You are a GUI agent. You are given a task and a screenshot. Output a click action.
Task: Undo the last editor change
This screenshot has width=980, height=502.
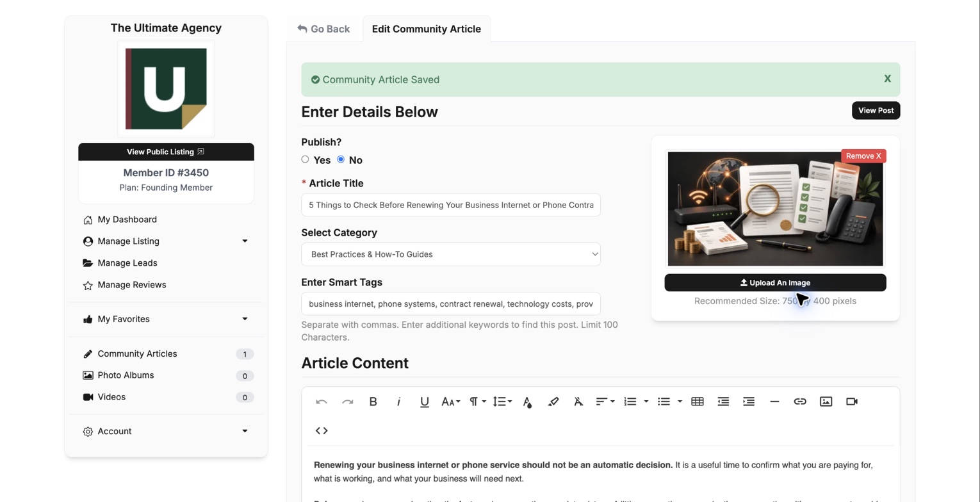322,401
